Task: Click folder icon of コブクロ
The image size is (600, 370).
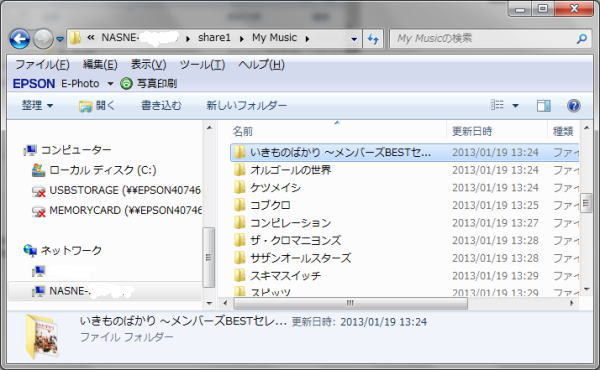Action: pos(240,205)
